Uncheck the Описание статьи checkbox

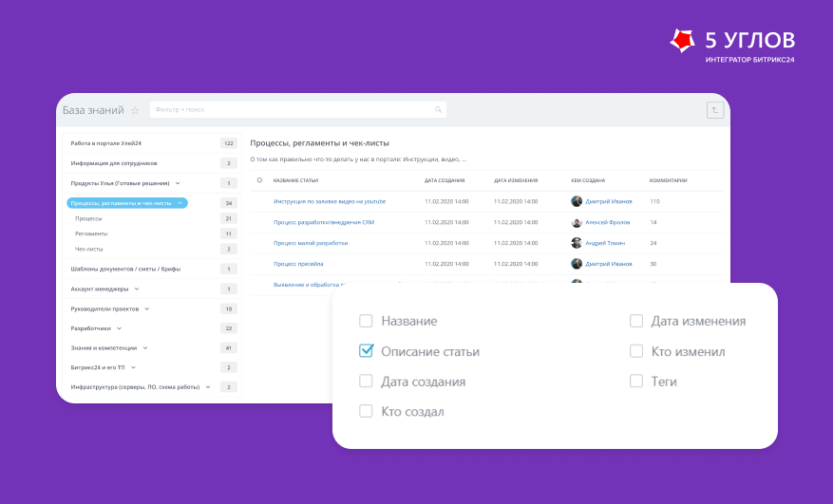tap(366, 351)
